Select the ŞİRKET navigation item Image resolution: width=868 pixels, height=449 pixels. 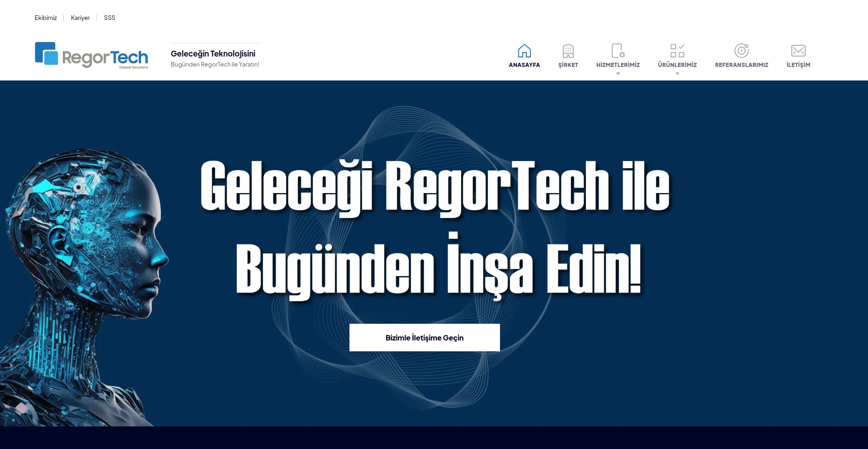[568, 65]
